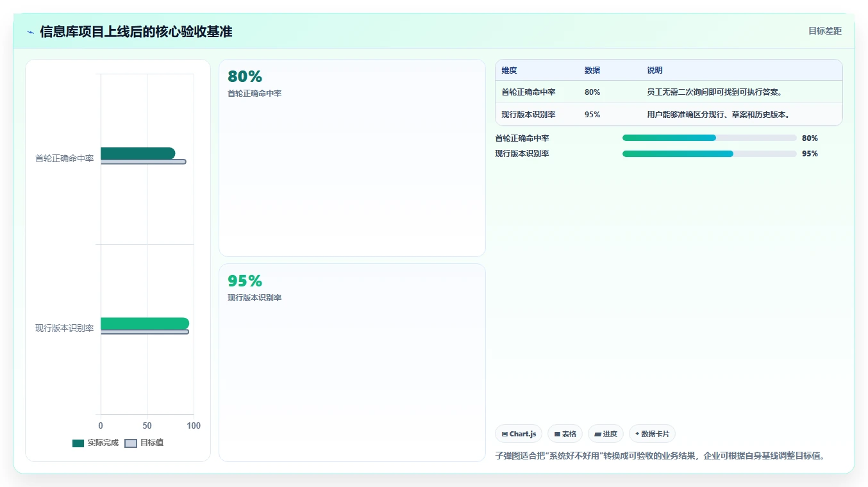
Task: Click the 维度 table column header
Action: pos(510,70)
